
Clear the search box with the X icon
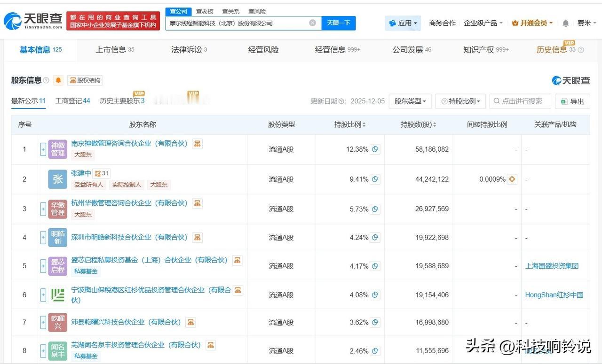312,23
